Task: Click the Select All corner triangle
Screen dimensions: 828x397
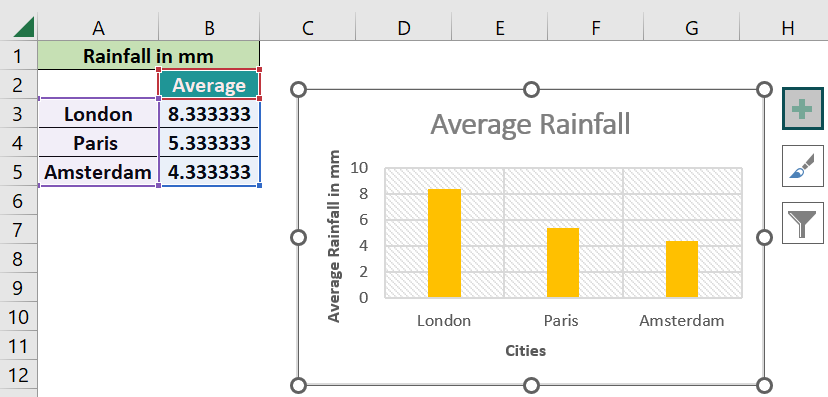Action: (x=24, y=27)
